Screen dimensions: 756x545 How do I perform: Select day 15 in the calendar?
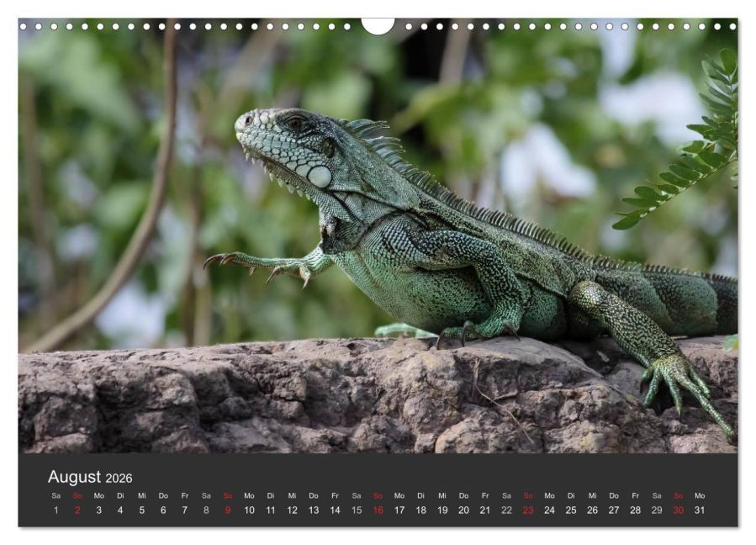[357, 511]
